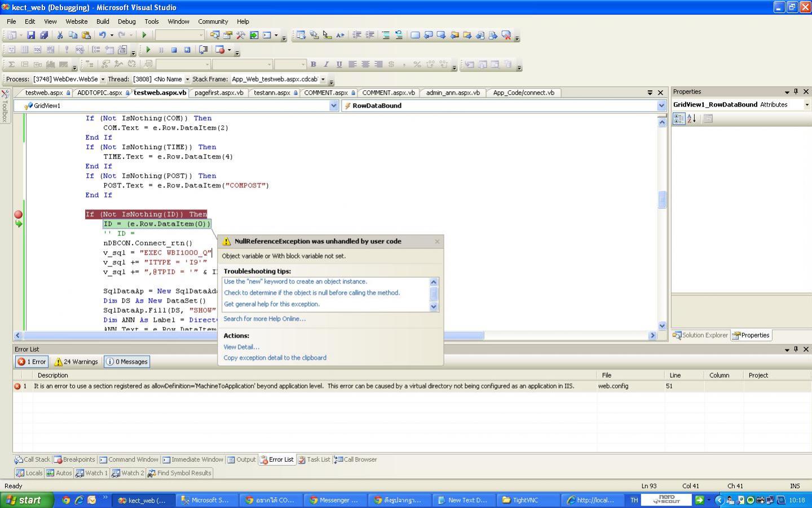Click the View Detail... link
This screenshot has height=508, width=812.
[x=241, y=347]
